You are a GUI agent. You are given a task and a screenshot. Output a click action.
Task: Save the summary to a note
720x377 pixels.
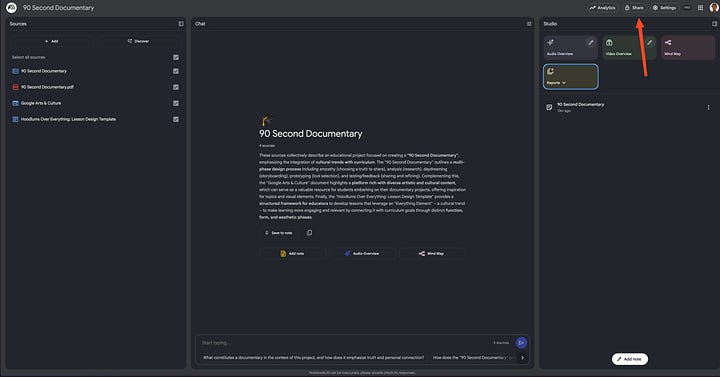[x=278, y=233]
